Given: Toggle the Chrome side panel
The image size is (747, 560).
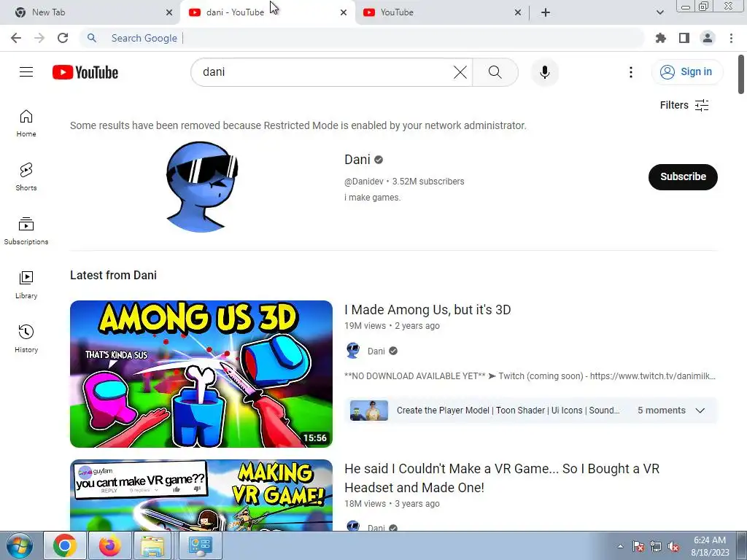Looking at the screenshot, I should [684, 38].
